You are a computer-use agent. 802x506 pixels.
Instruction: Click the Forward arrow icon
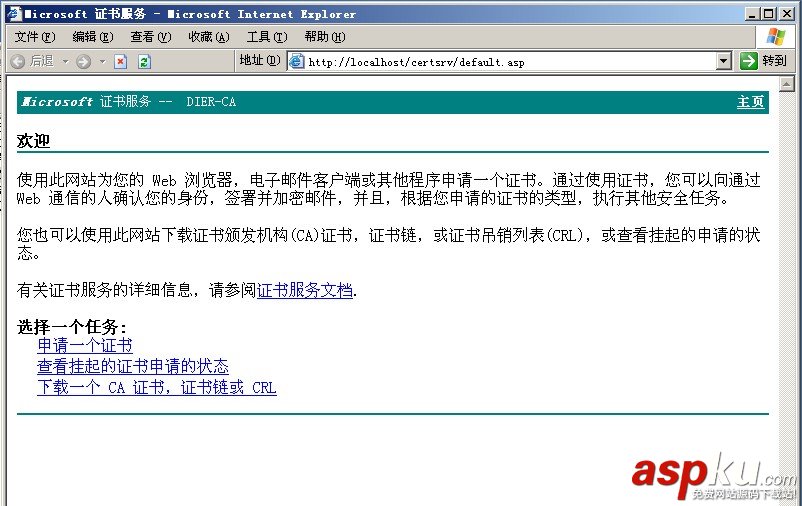click(x=83, y=62)
